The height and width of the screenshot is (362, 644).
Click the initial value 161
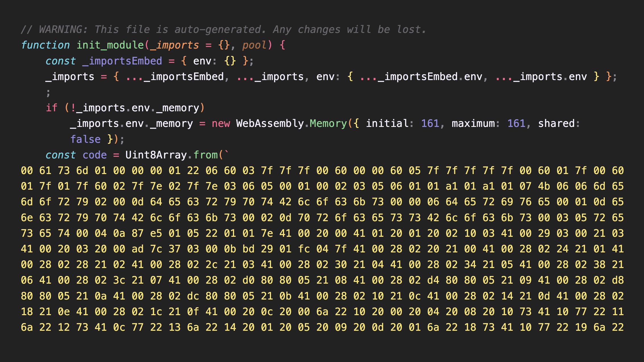point(430,124)
